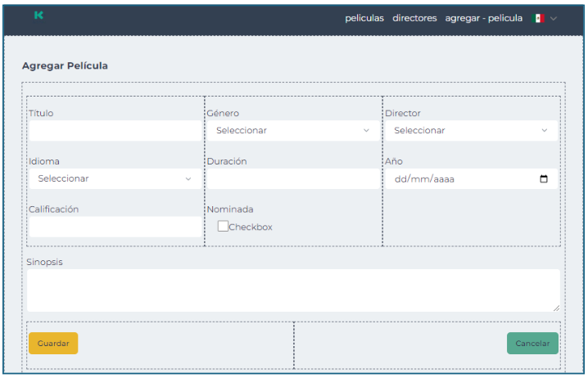Go to the peliculas menu item

pos(364,18)
